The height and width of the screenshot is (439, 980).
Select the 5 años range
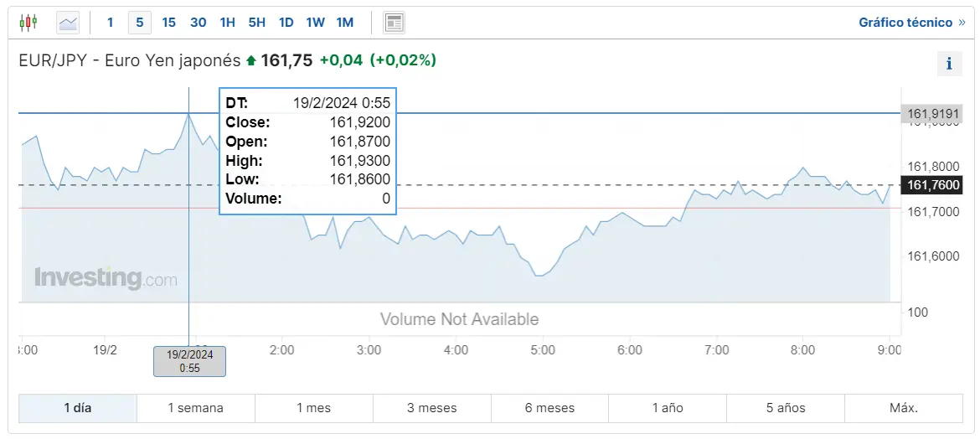click(786, 408)
